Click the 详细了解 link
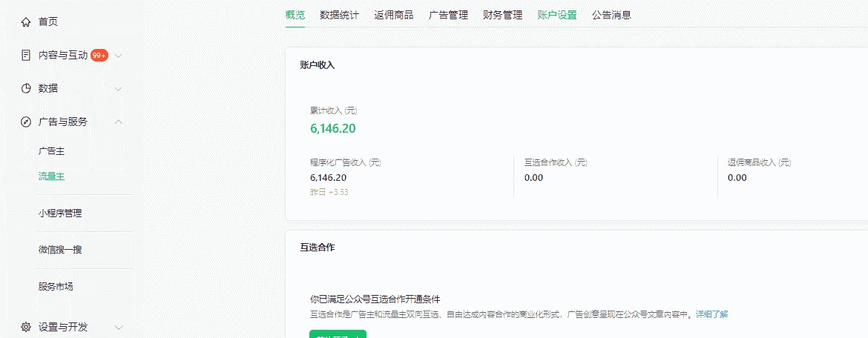868x338 pixels. (711, 314)
